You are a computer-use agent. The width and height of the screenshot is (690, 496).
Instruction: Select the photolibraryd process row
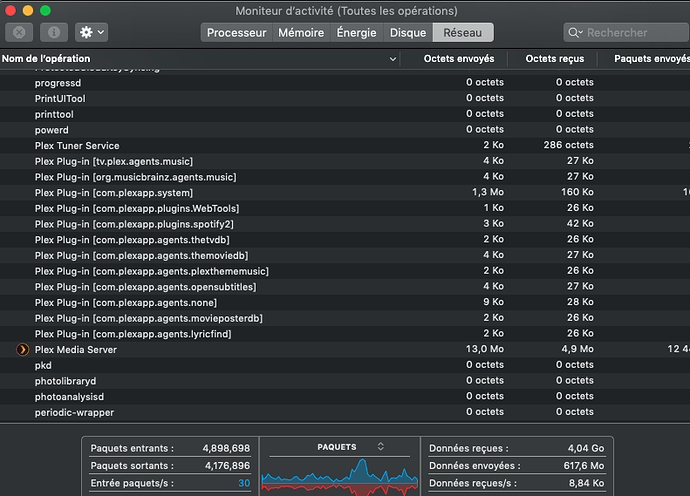tap(345, 381)
